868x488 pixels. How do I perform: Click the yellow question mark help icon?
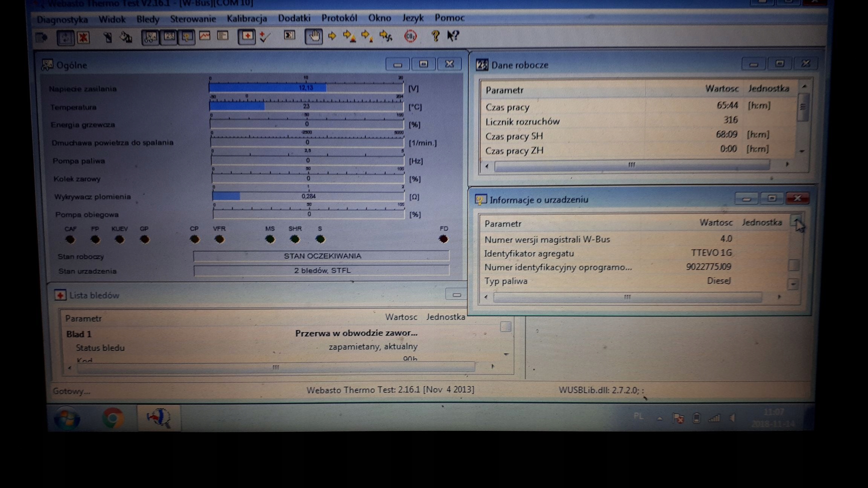435,36
